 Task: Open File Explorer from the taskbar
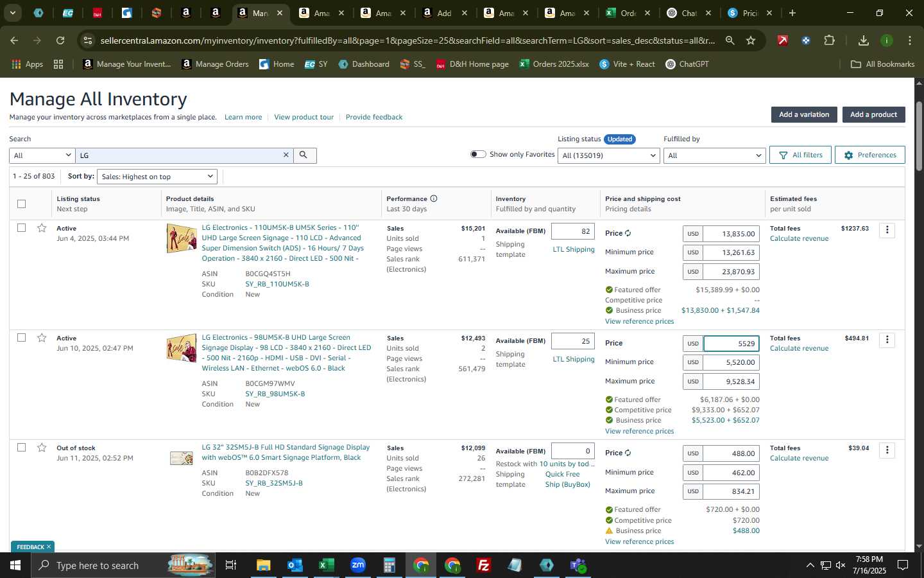(x=263, y=565)
